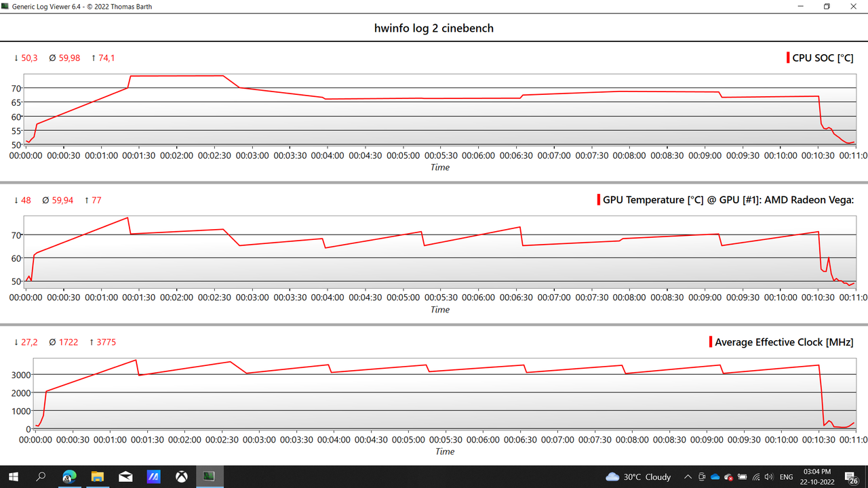Click the GPU maximum value 77

[x=96, y=201]
